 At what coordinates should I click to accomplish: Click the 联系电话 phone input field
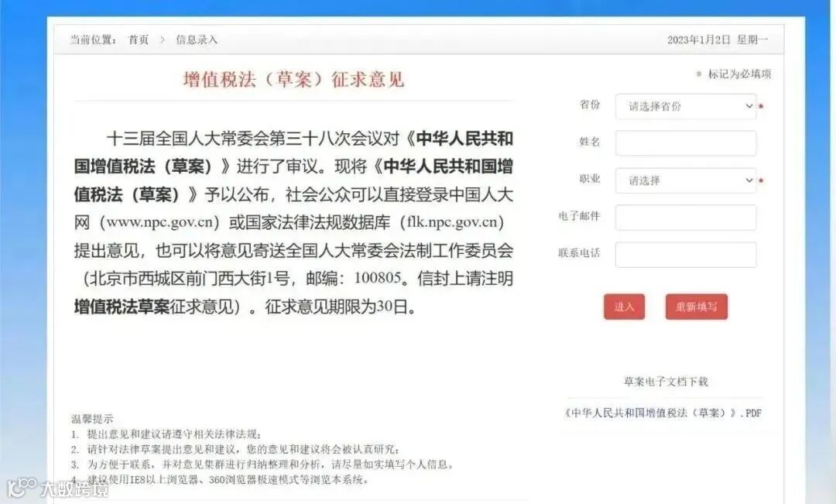pyautogui.click(x=686, y=255)
